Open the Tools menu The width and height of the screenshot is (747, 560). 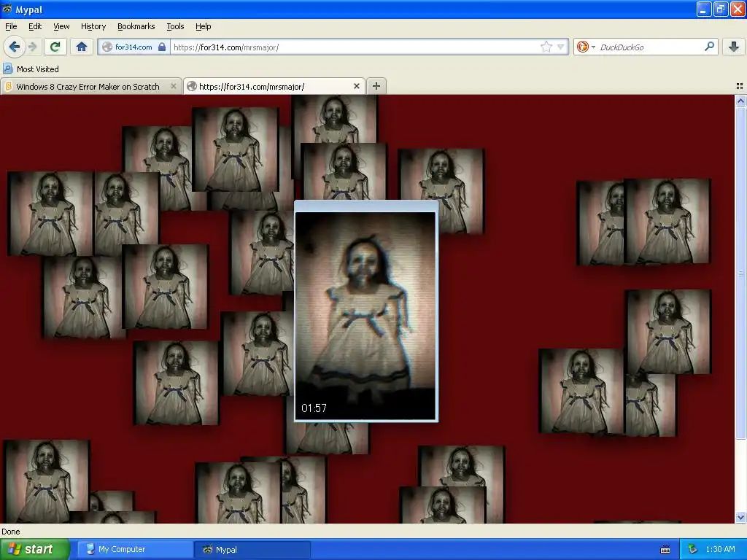coord(175,26)
